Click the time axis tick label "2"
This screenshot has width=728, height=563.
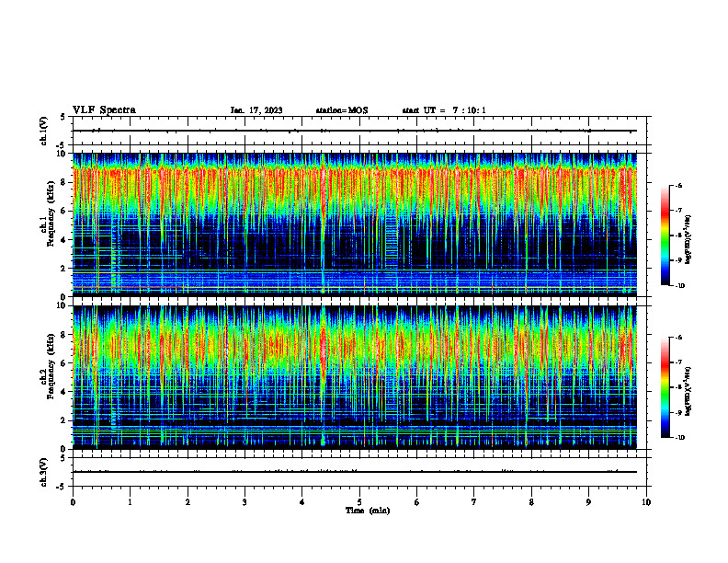(x=188, y=502)
